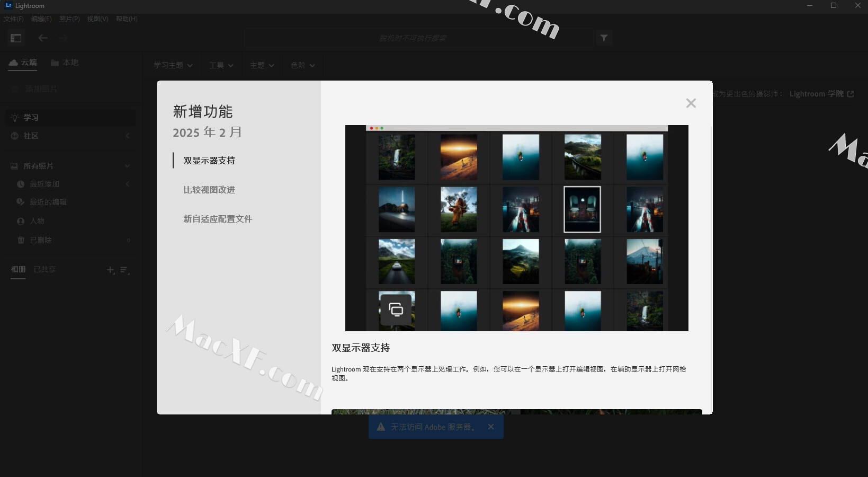Click the 最近添加 clock icon
The height and width of the screenshot is (477, 868).
pyautogui.click(x=21, y=184)
